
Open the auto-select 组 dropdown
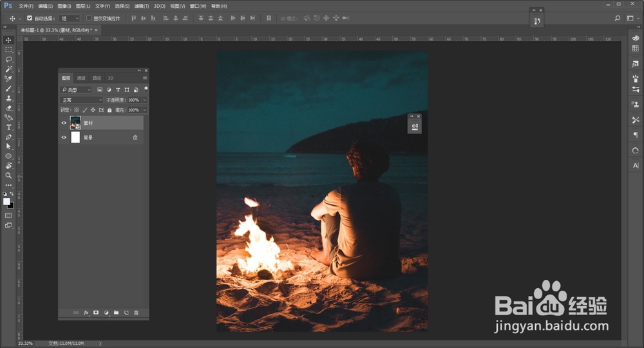pos(70,18)
